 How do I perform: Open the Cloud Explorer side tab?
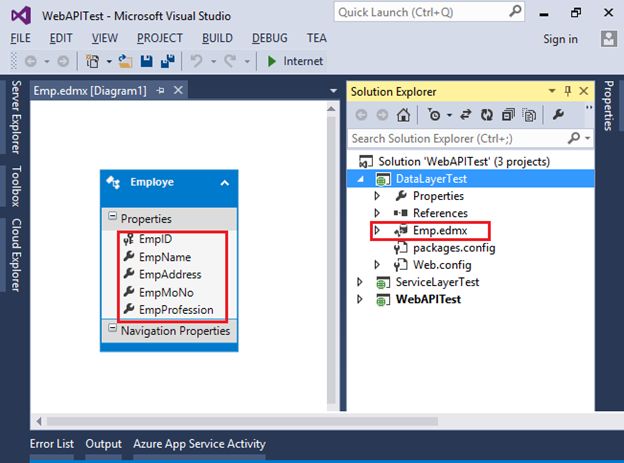click(x=15, y=255)
